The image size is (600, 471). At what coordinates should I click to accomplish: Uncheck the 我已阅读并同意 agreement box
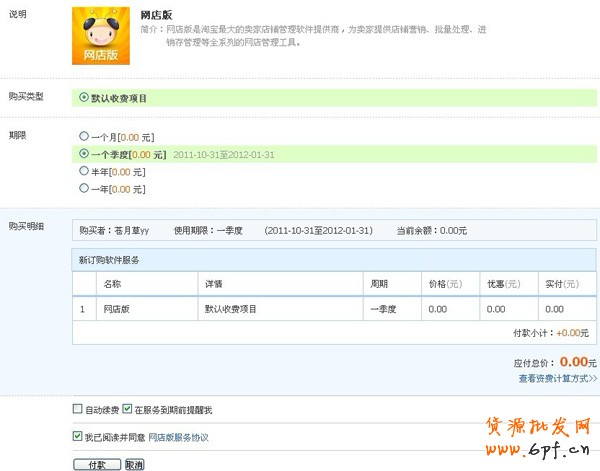tap(79, 437)
